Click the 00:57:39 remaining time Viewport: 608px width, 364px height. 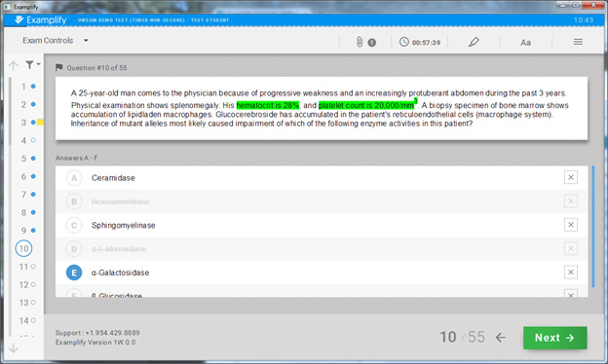[x=426, y=43]
